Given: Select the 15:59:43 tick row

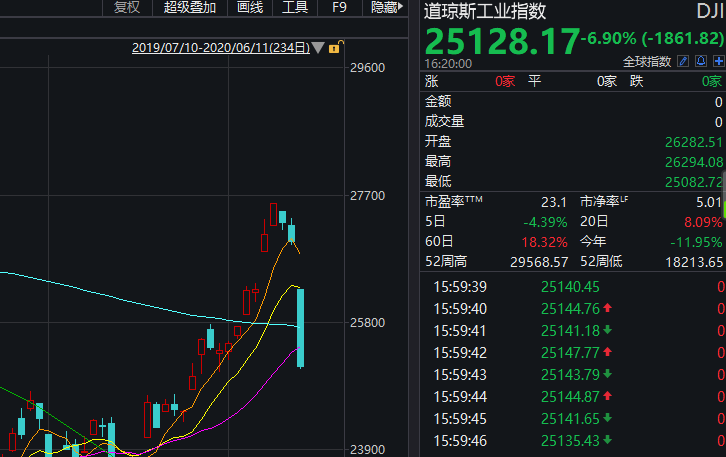Looking at the screenshot, I should [573, 375].
